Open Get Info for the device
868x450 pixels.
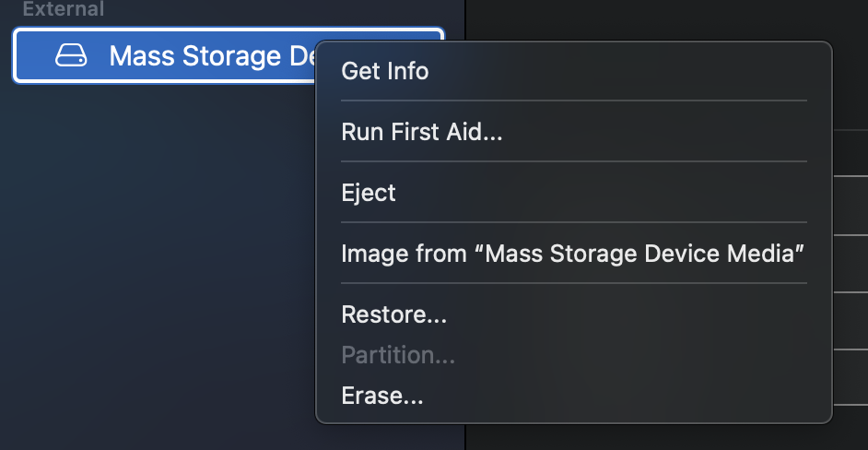(x=385, y=71)
